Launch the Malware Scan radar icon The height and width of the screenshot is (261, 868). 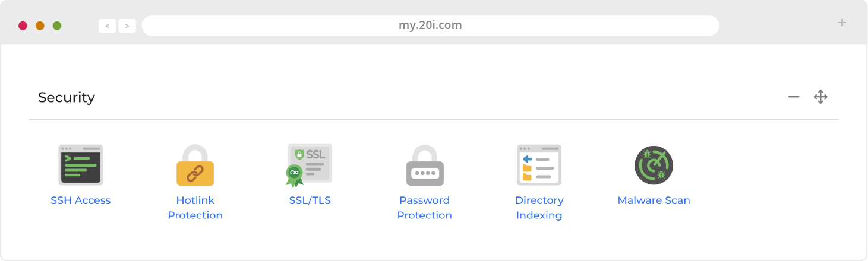pyautogui.click(x=654, y=165)
